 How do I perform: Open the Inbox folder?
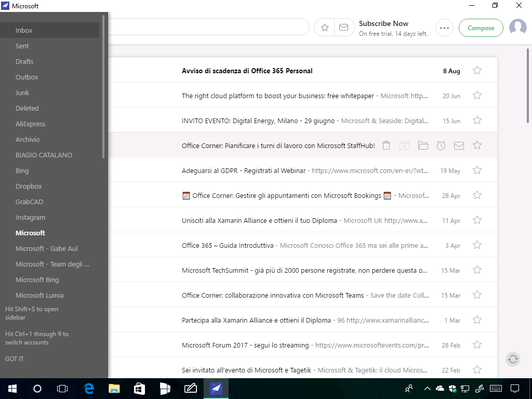(x=49, y=30)
